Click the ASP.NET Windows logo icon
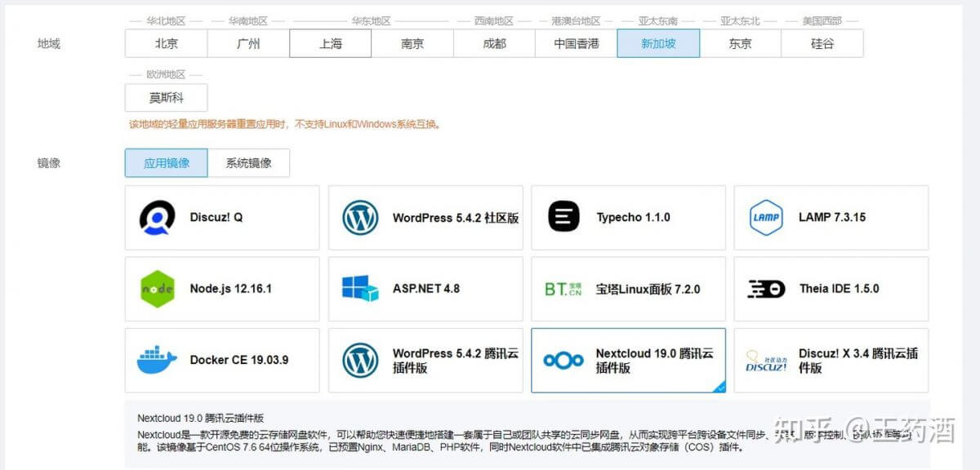The width and height of the screenshot is (980, 470). [360, 289]
